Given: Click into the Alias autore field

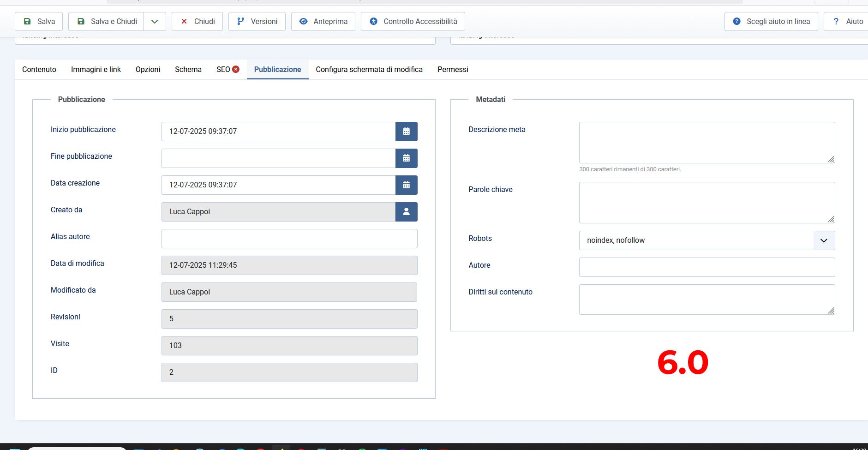Looking at the screenshot, I should [x=289, y=239].
